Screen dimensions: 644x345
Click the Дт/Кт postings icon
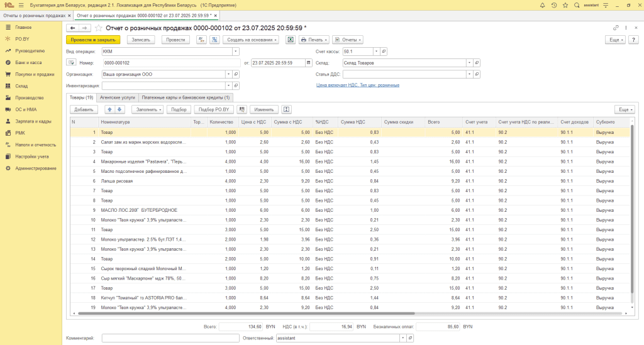pyautogui.click(x=201, y=40)
